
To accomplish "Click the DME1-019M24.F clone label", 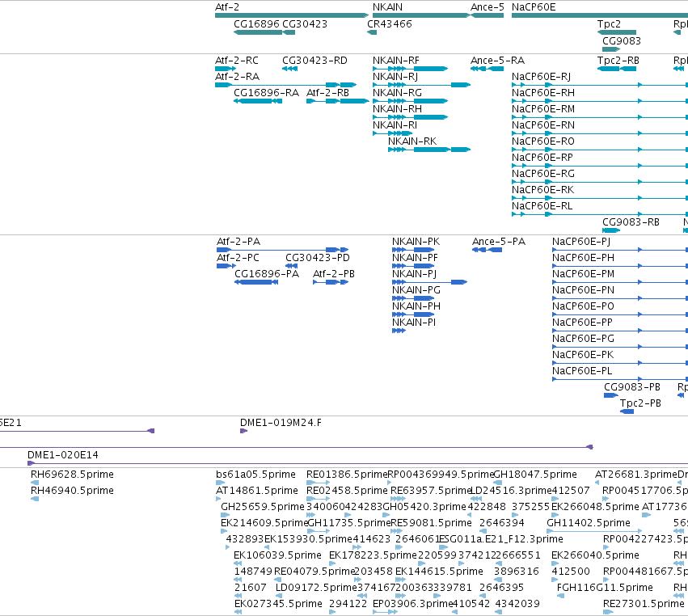I will (281, 423).
